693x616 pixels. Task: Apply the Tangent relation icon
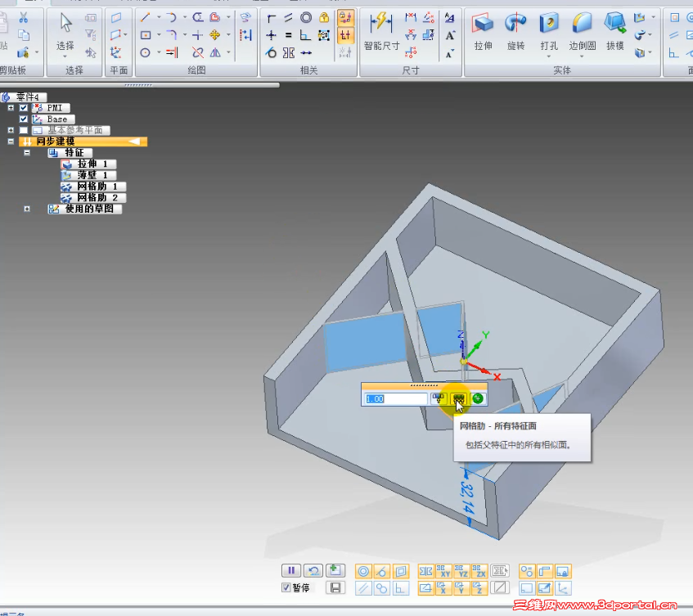pyautogui.click(x=271, y=52)
